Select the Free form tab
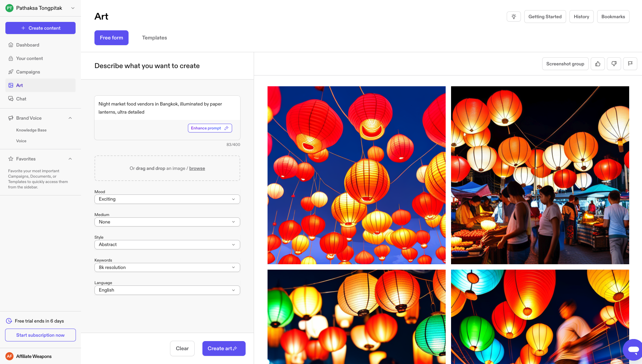 point(111,38)
